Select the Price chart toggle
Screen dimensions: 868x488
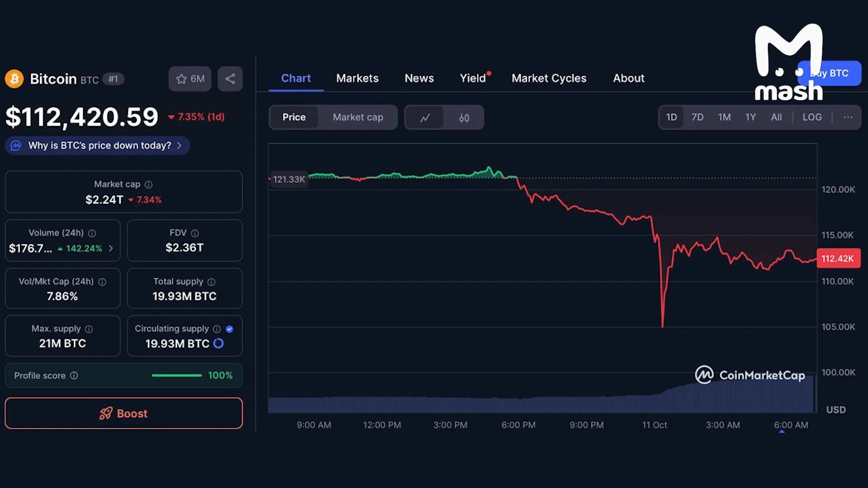click(294, 117)
